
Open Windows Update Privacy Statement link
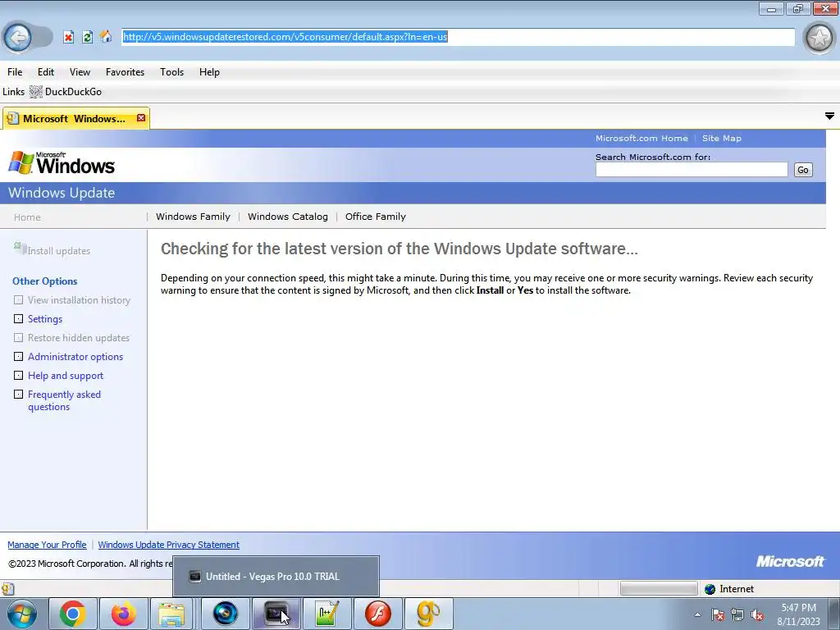click(x=169, y=545)
